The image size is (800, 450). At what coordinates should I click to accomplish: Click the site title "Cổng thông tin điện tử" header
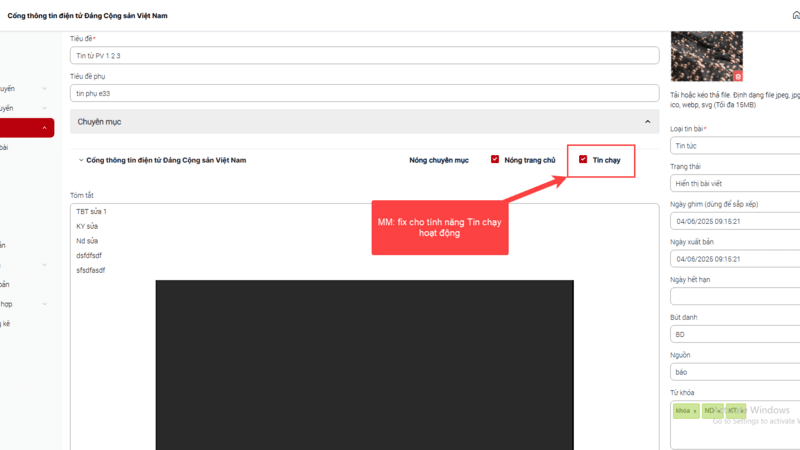(x=87, y=16)
